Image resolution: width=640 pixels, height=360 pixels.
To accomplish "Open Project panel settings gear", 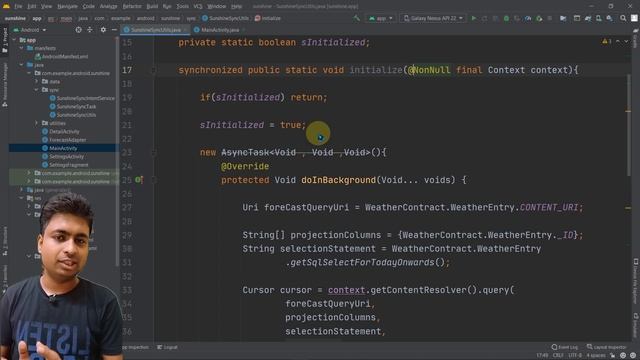I will pos(103,30).
